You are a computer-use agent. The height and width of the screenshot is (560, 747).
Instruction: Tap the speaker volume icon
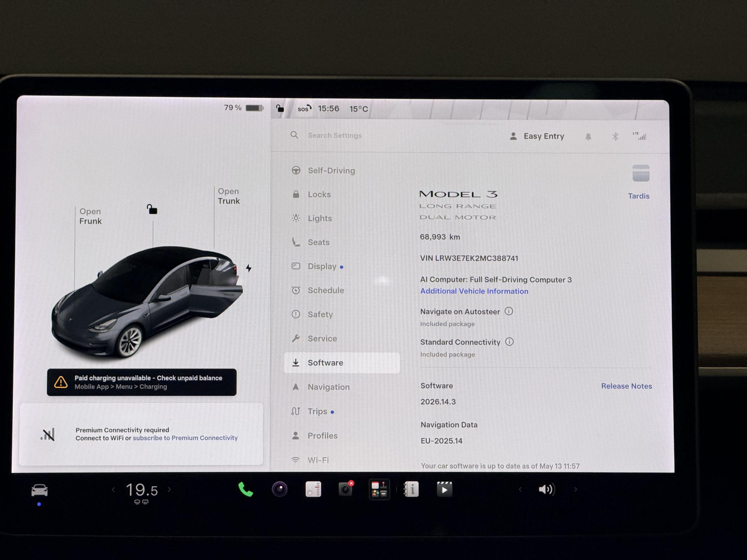(547, 489)
